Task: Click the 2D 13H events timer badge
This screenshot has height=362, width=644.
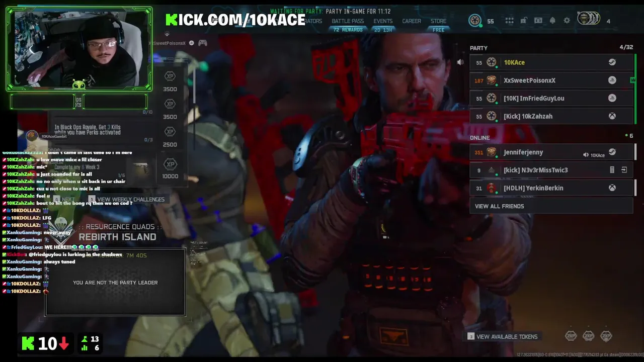Action: coord(383,30)
